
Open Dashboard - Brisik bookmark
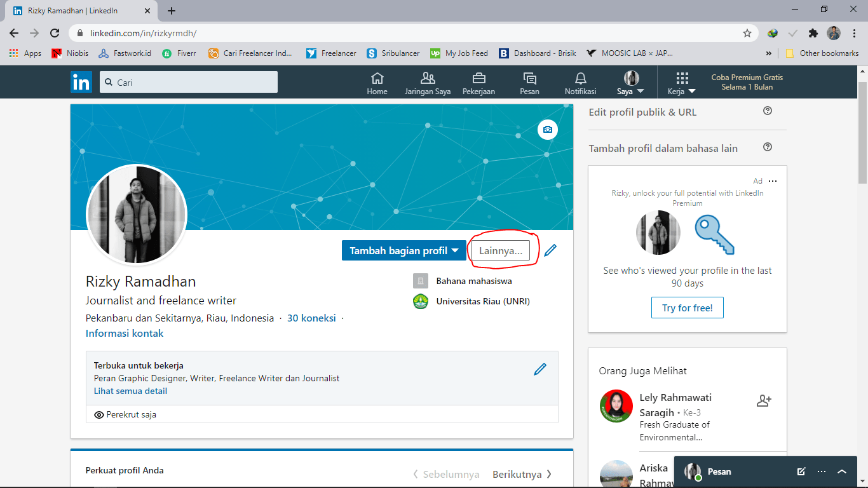538,53
